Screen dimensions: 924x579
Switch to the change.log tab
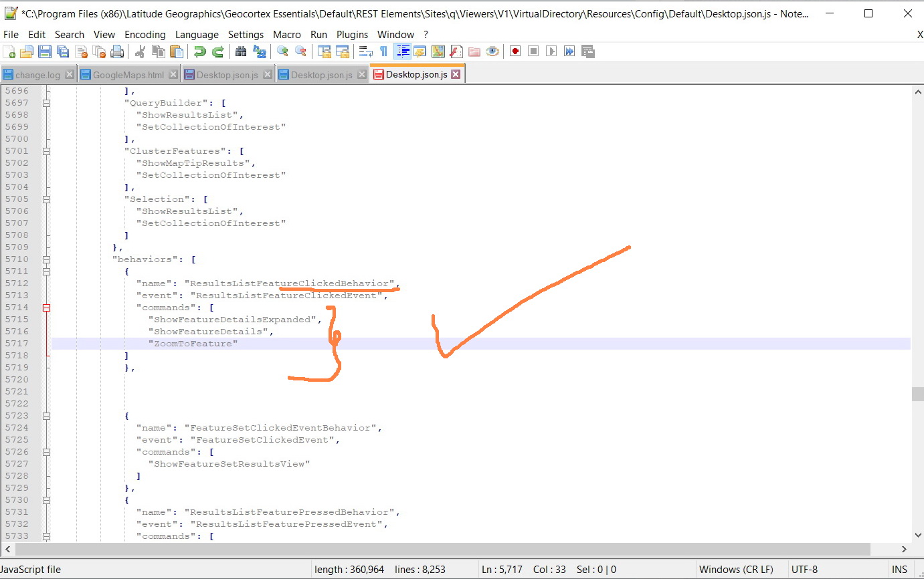[x=37, y=75]
